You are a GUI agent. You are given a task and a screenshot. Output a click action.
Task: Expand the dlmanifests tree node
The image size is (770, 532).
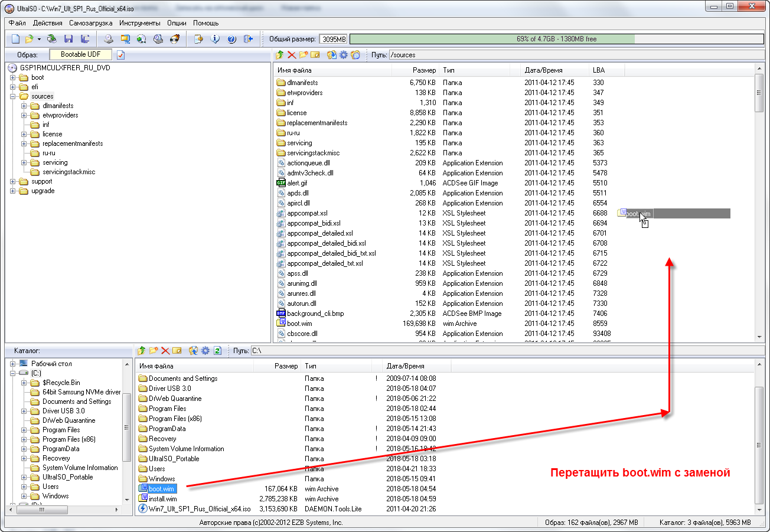coord(24,106)
